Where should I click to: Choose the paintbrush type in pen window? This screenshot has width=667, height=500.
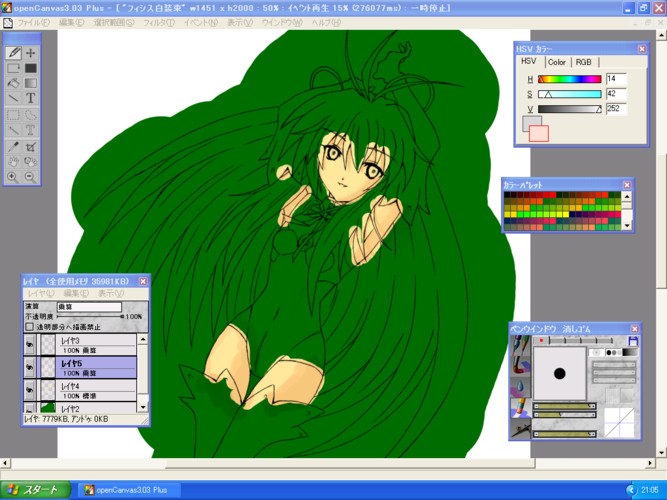pyautogui.click(x=520, y=366)
